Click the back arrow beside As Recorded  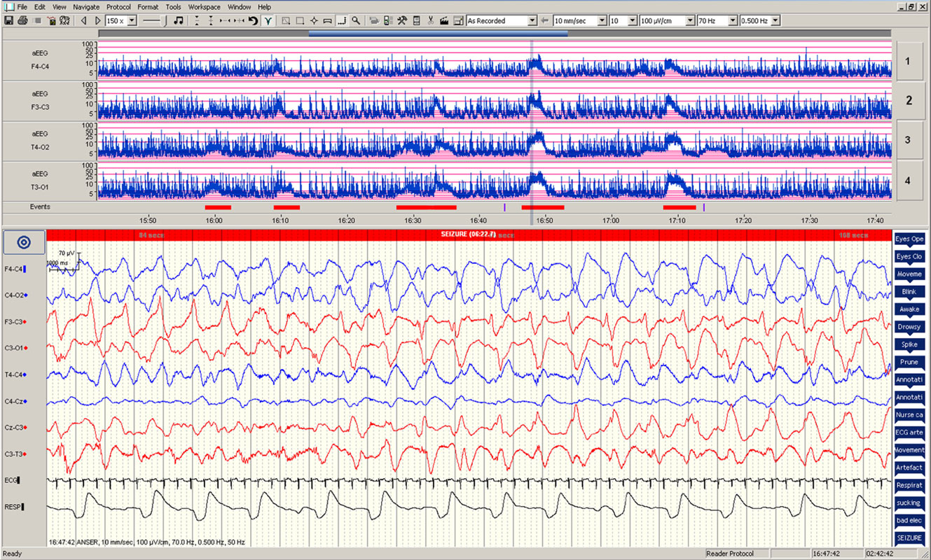545,21
